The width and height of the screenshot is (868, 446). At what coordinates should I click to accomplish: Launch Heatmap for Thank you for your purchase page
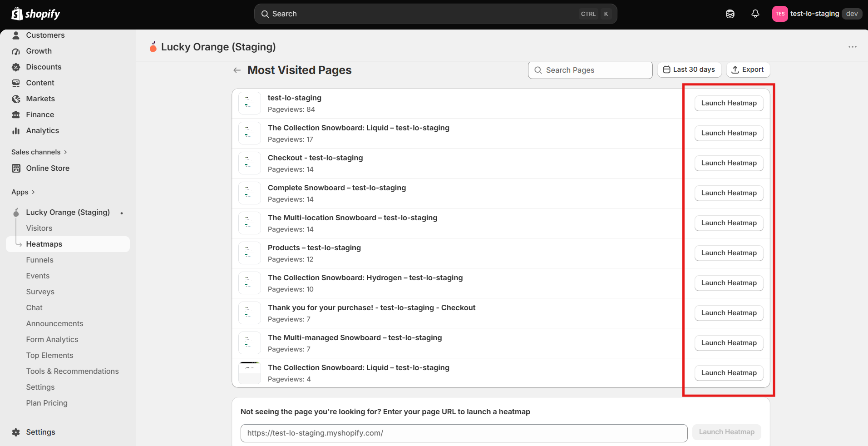click(729, 313)
